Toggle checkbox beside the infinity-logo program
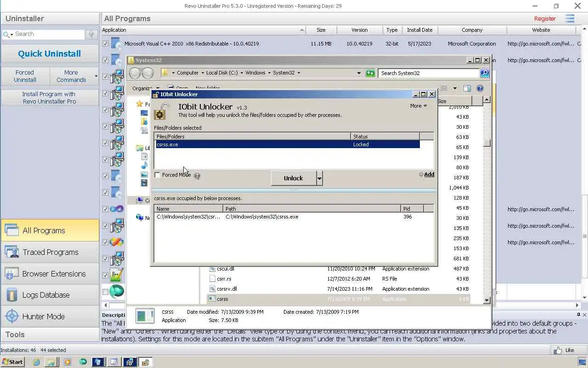 pos(106,209)
